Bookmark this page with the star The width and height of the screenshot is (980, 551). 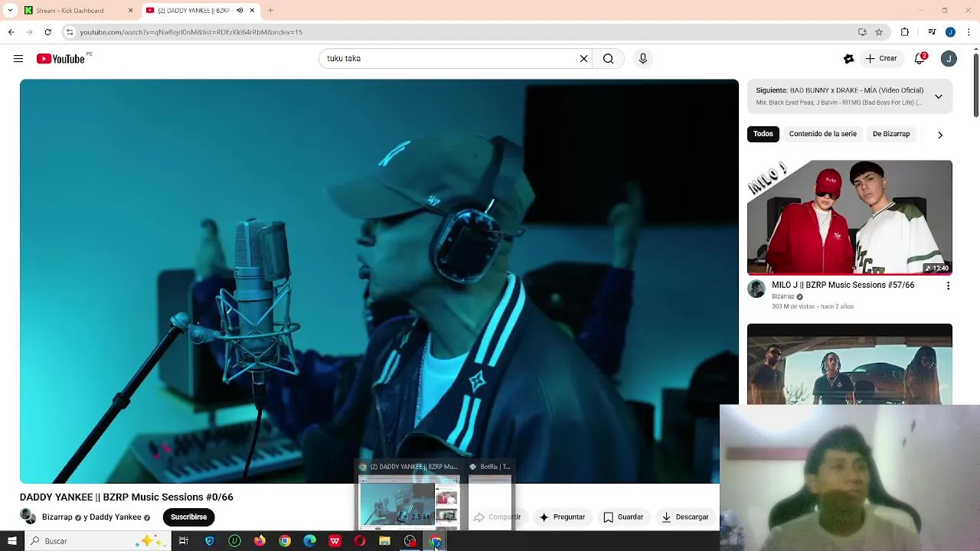tap(879, 32)
